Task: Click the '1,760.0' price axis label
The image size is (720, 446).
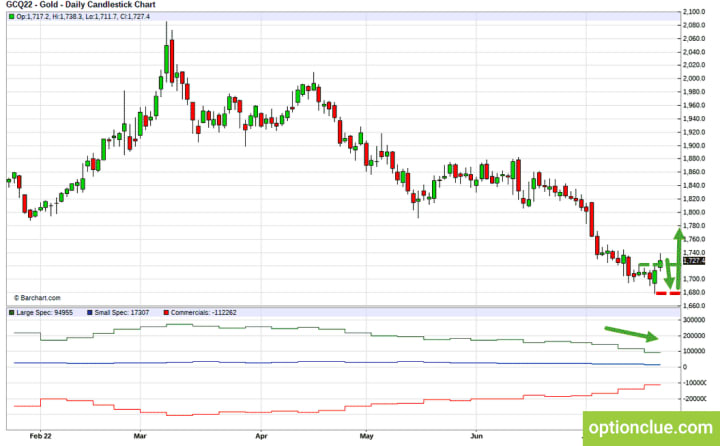Action: pos(694,239)
